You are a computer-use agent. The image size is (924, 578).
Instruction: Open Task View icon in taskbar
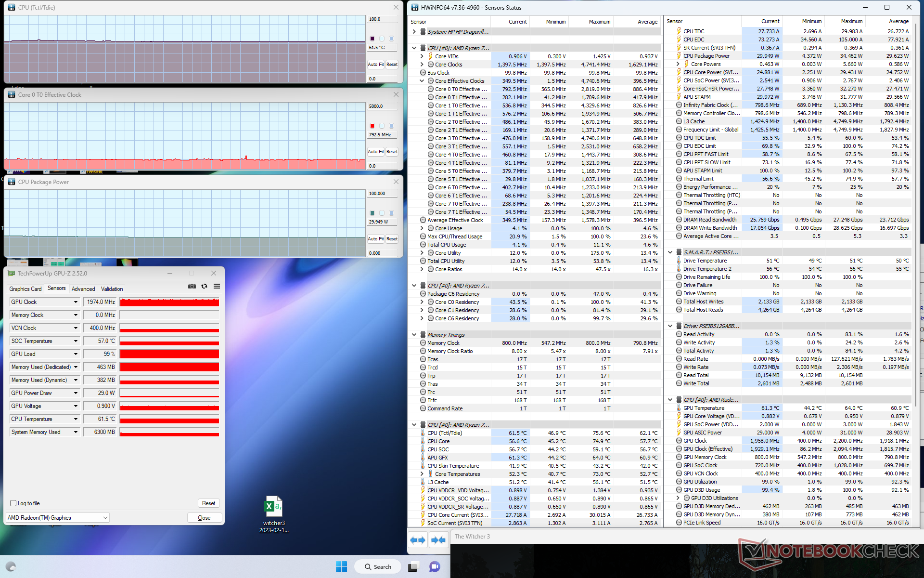412,566
